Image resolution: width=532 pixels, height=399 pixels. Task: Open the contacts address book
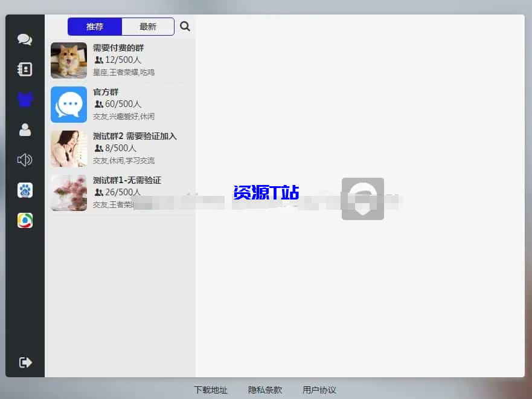(x=24, y=69)
